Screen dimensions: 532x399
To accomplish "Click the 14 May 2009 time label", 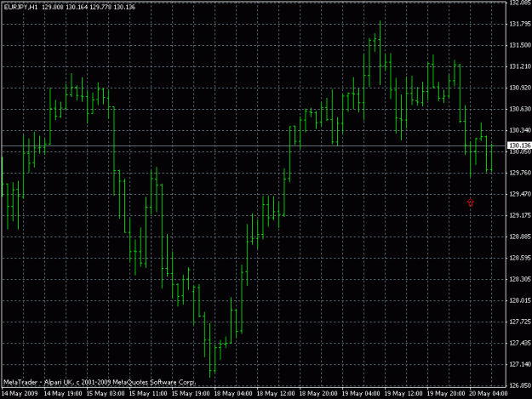I will (20, 394).
